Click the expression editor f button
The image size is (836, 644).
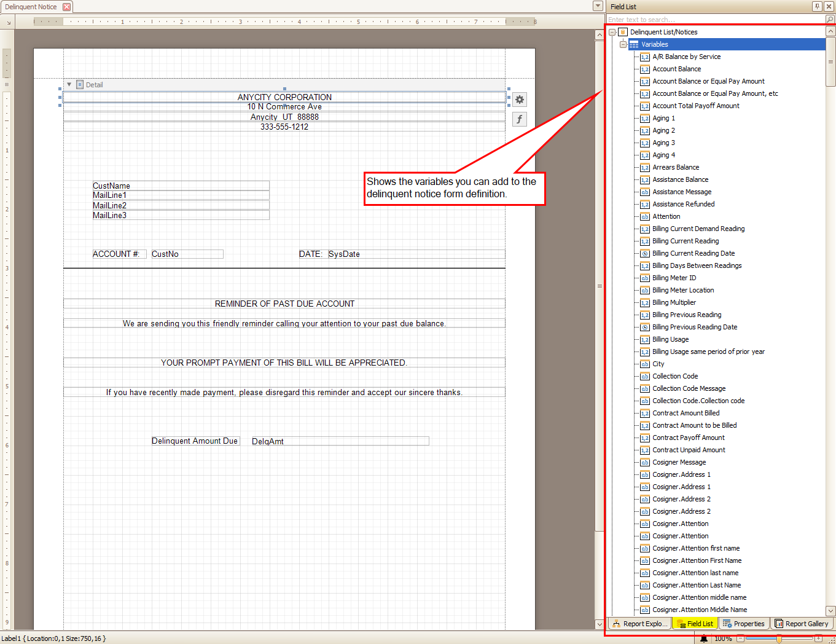tap(520, 119)
